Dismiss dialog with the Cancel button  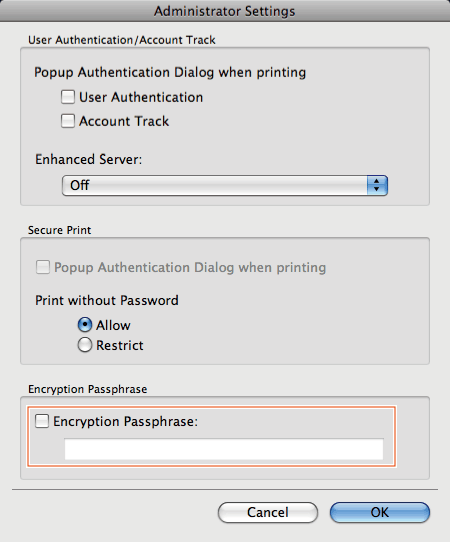click(268, 512)
